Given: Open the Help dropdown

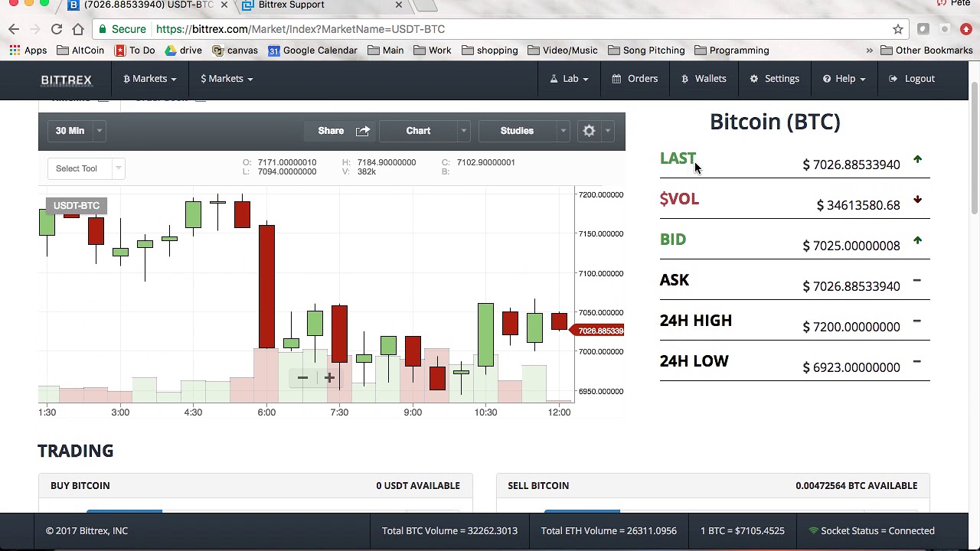Looking at the screenshot, I should click(x=844, y=79).
